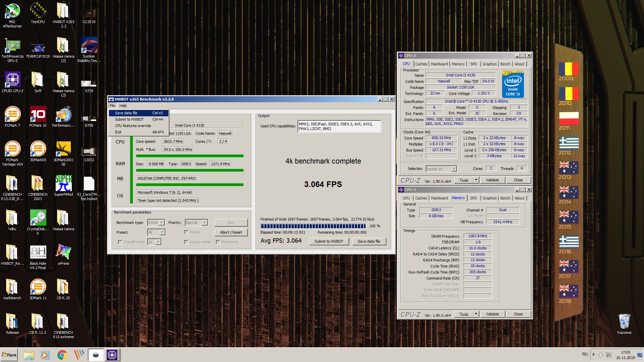Screen dimensions: 644x362
Task: Launch wPrime desktop icon
Action: pos(63,255)
